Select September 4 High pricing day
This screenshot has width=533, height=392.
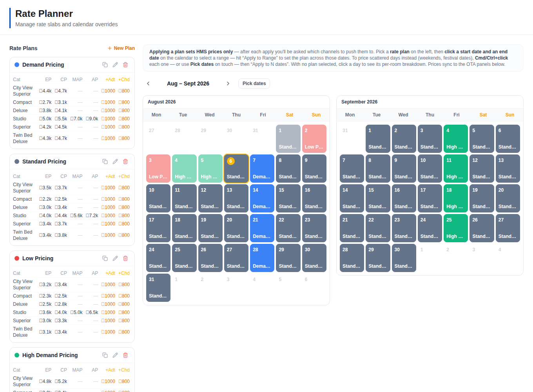tap(456, 139)
